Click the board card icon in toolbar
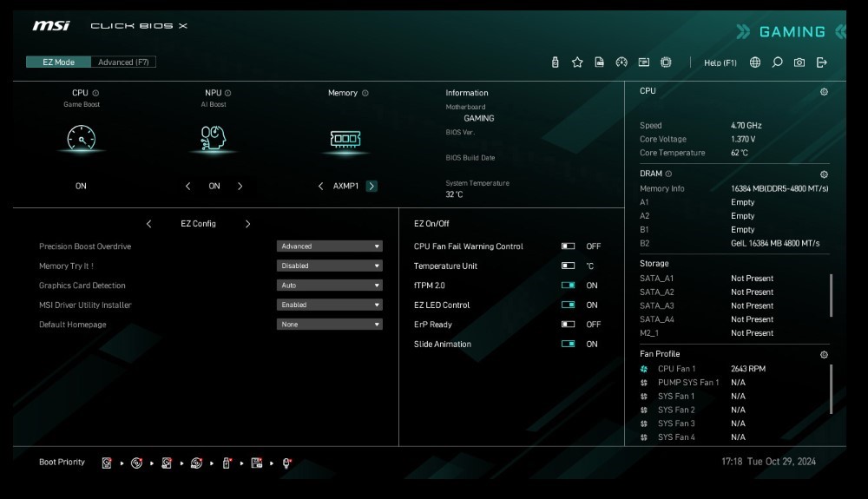The image size is (868, 499). point(643,62)
